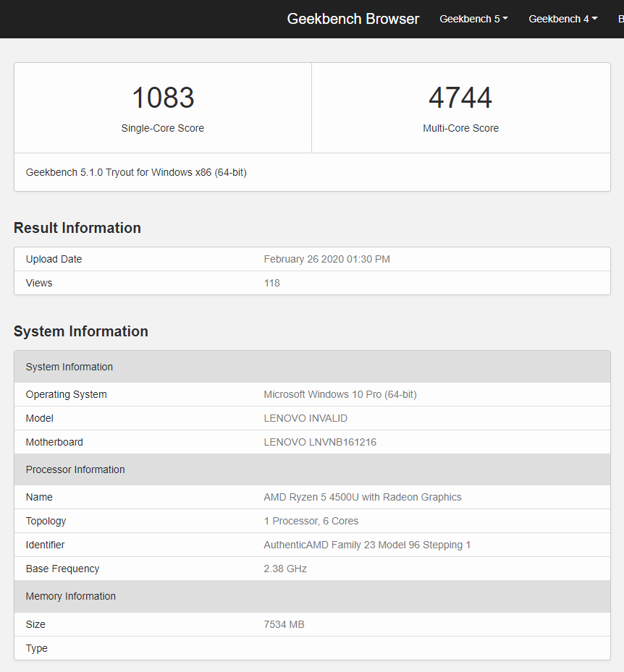Click the Base Frequency label
The height and width of the screenshot is (672, 624).
62,569
